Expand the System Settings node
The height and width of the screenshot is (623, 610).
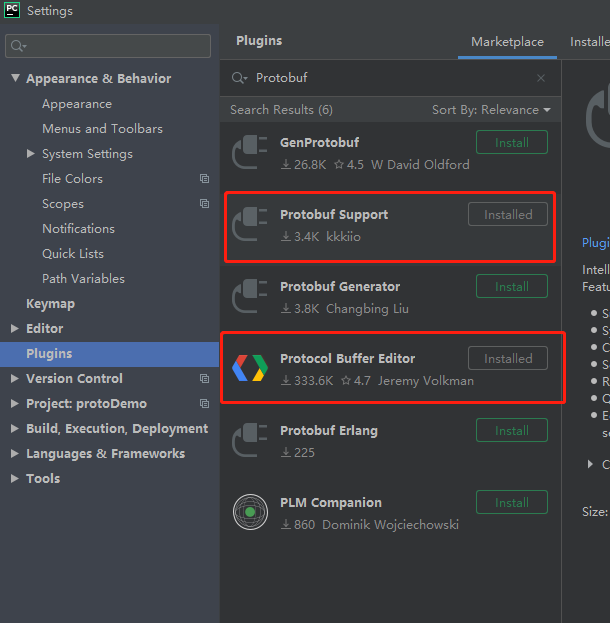31,153
